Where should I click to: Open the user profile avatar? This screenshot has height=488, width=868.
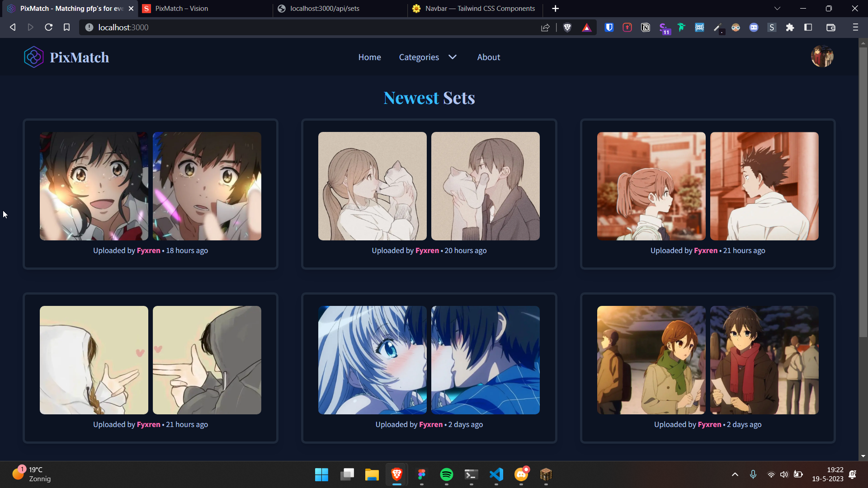click(822, 57)
